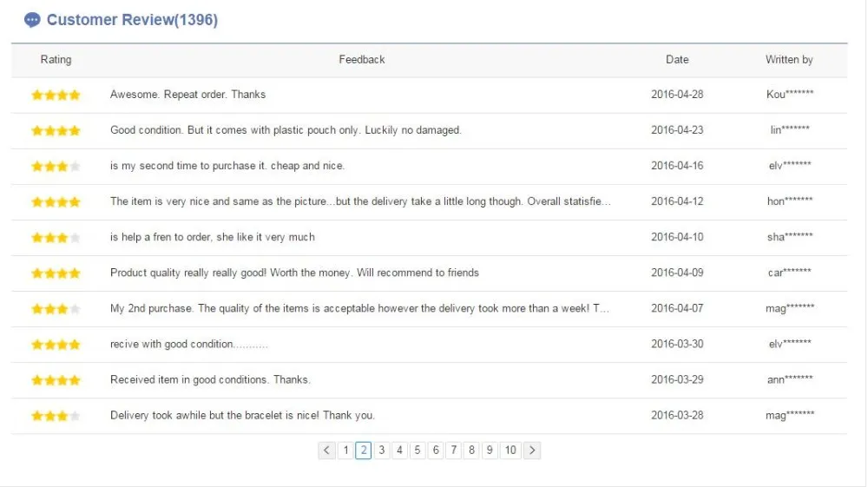Open truncated 'Overall statisfie...' review text
This screenshot has height=487, width=868.
[x=360, y=201]
